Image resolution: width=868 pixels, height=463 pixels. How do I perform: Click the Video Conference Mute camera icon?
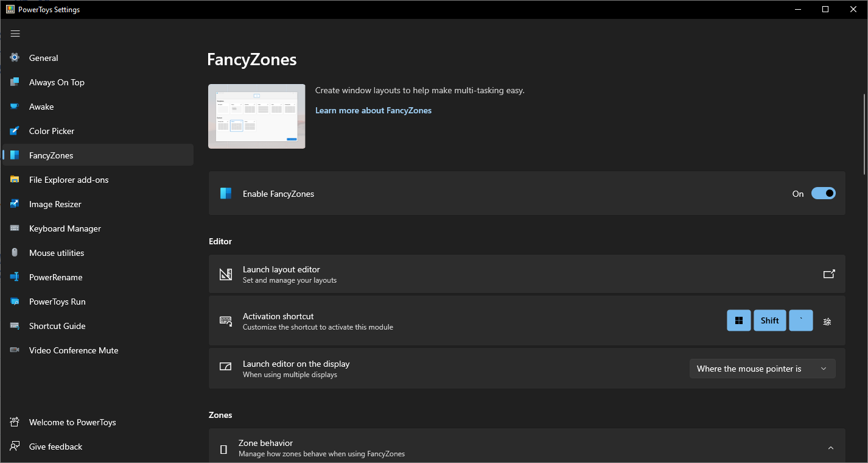15,350
